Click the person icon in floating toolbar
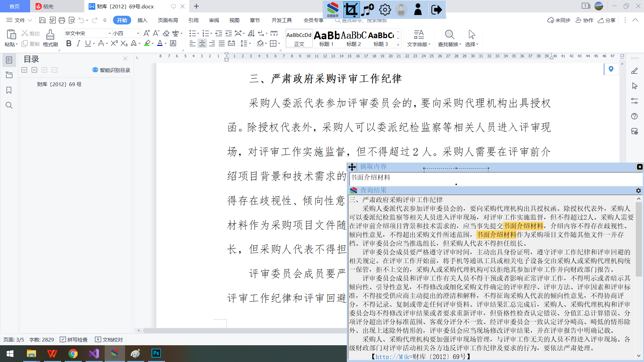 point(418,9)
